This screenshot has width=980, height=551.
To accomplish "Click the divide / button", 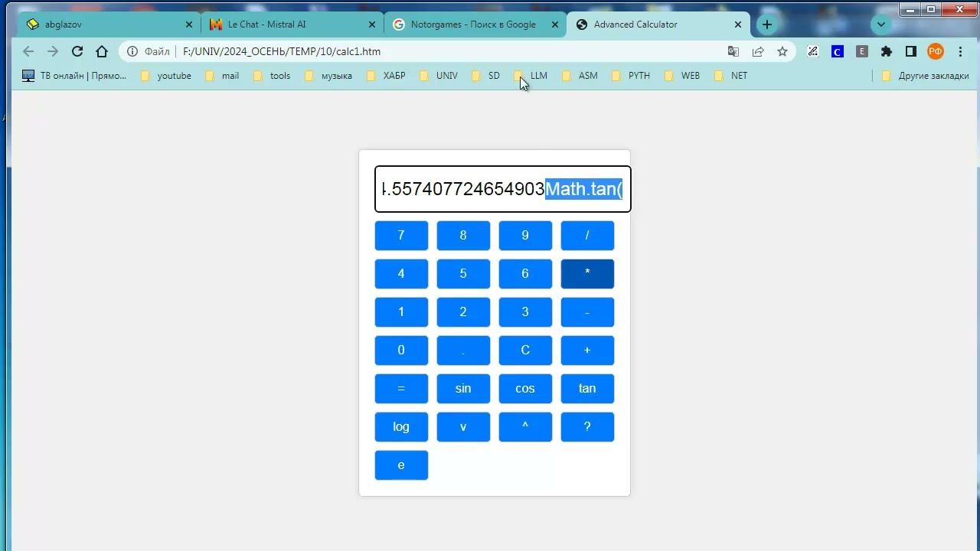I will click(x=587, y=236).
